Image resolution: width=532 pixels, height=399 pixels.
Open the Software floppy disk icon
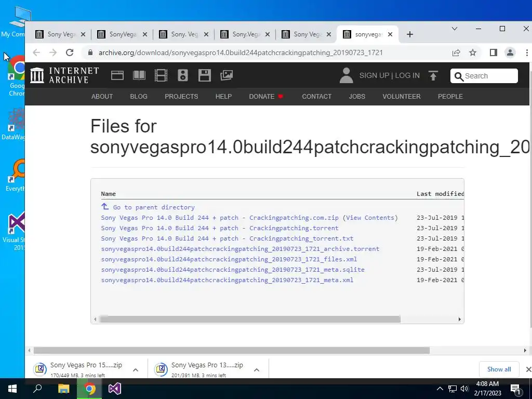(x=205, y=75)
